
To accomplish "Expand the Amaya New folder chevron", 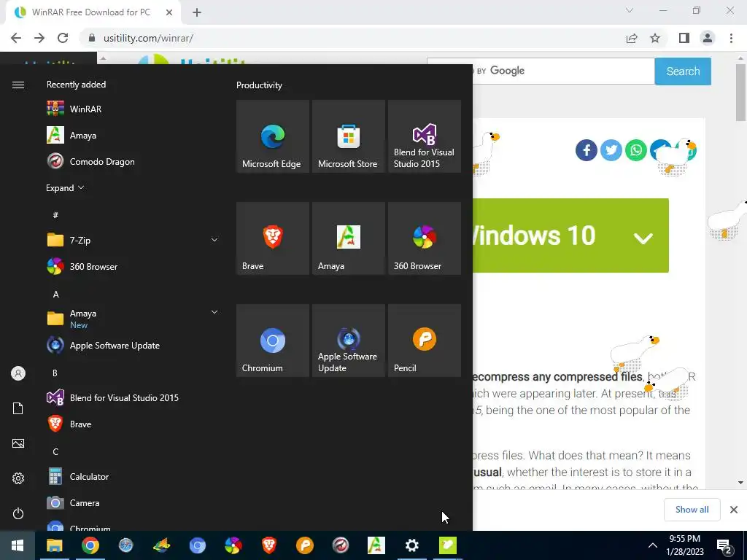I will point(214,312).
